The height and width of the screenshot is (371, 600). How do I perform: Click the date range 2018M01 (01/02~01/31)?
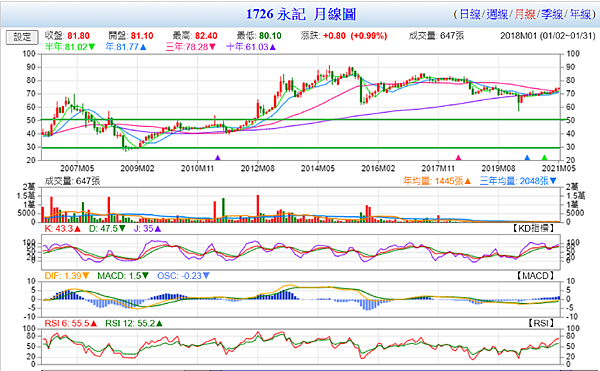(x=548, y=36)
